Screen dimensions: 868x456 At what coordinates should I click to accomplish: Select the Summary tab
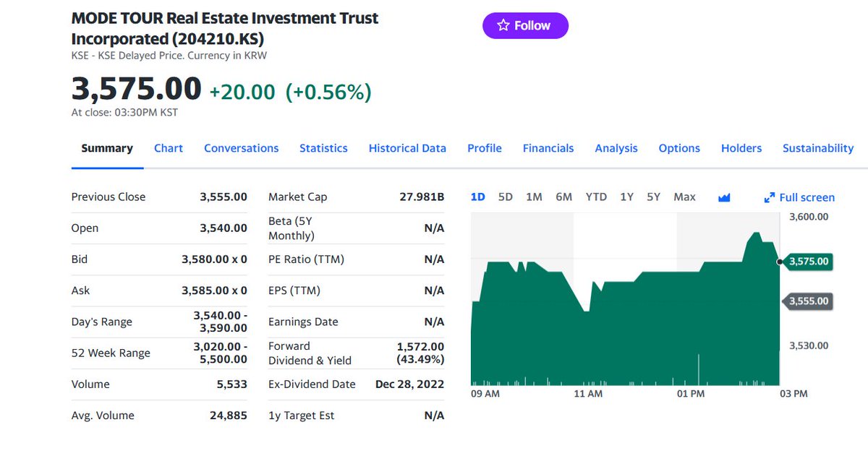coord(107,148)
